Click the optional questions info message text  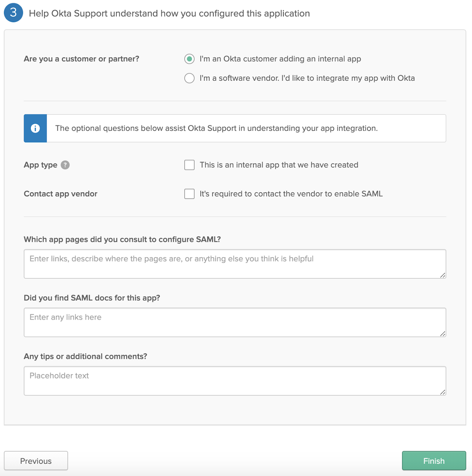(216, 128)
